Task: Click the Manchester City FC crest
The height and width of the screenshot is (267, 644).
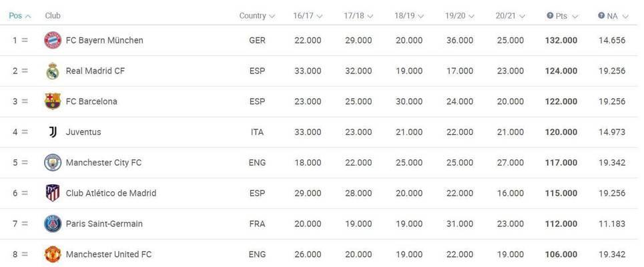Action: pos(53,162)
